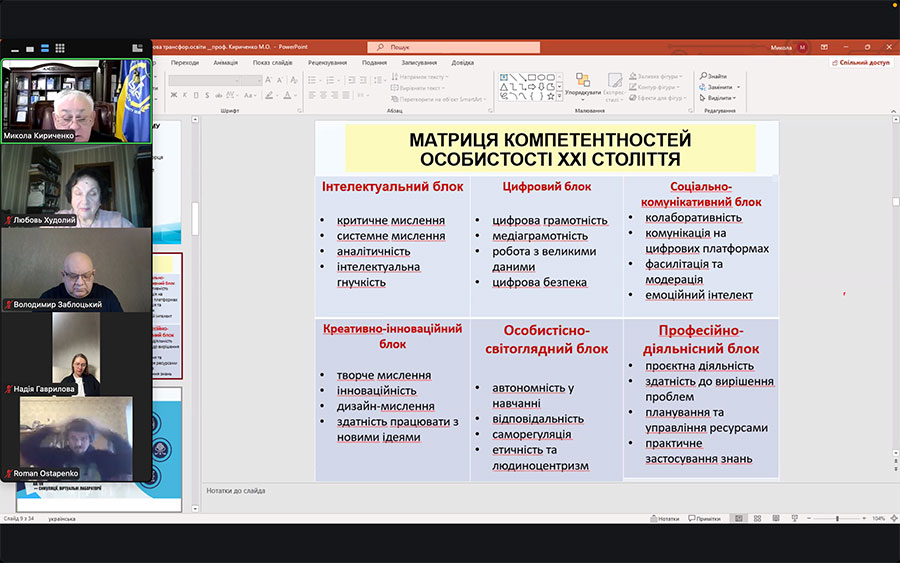Open Slide Sorter view in status bar

point(757,518)
